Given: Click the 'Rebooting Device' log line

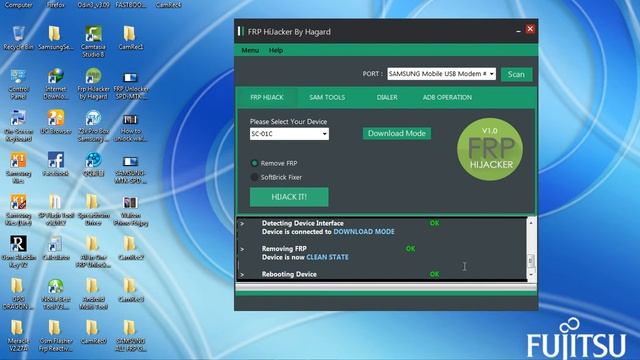Looking at the screenshot, I should click(289, 274).
